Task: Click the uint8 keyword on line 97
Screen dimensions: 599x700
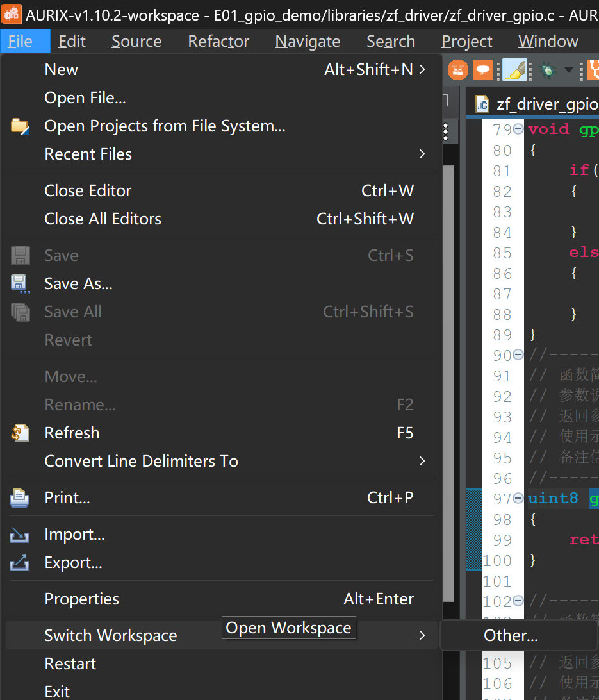Action: pos(553,498)
